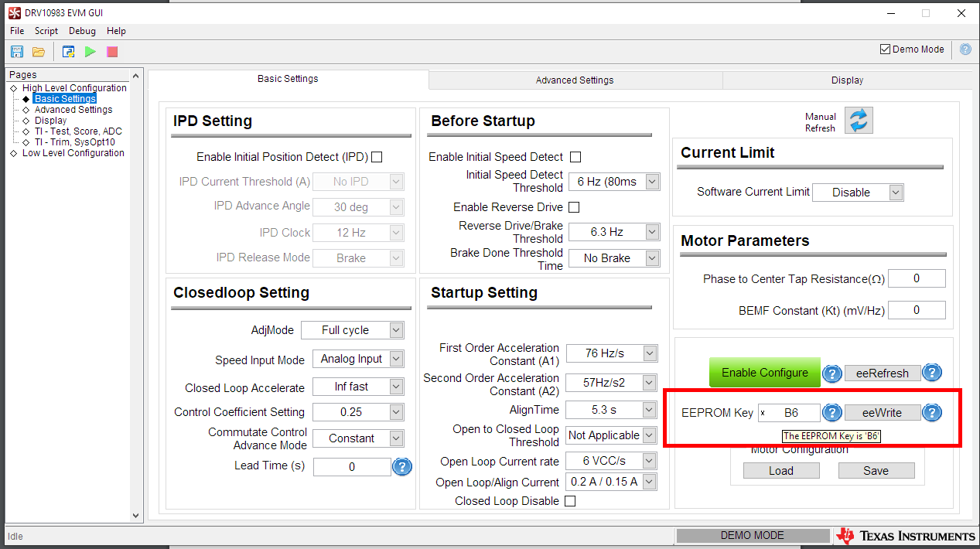Open Open Loop/Align Current dropdown
980x549 pixels.
[612, 482]
